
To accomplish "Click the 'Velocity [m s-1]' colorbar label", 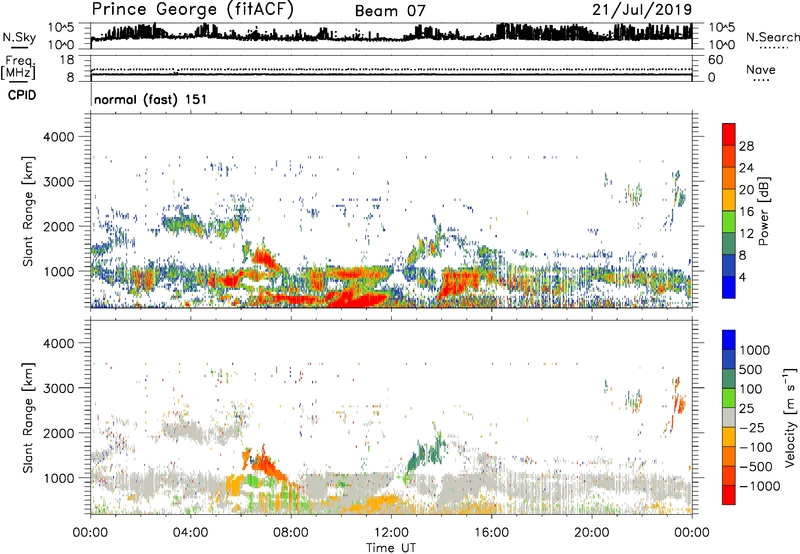I will (x=790, y=417).
